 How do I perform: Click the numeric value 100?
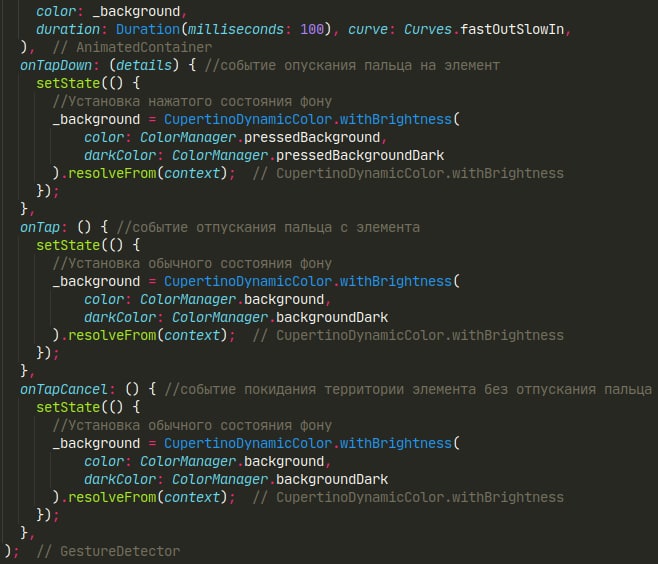[x=312, y=29]
